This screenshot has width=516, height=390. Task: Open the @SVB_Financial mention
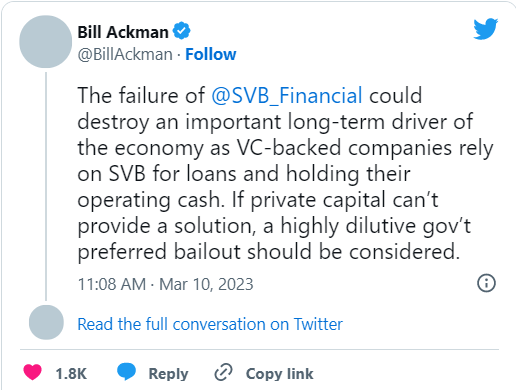point(287,96)
